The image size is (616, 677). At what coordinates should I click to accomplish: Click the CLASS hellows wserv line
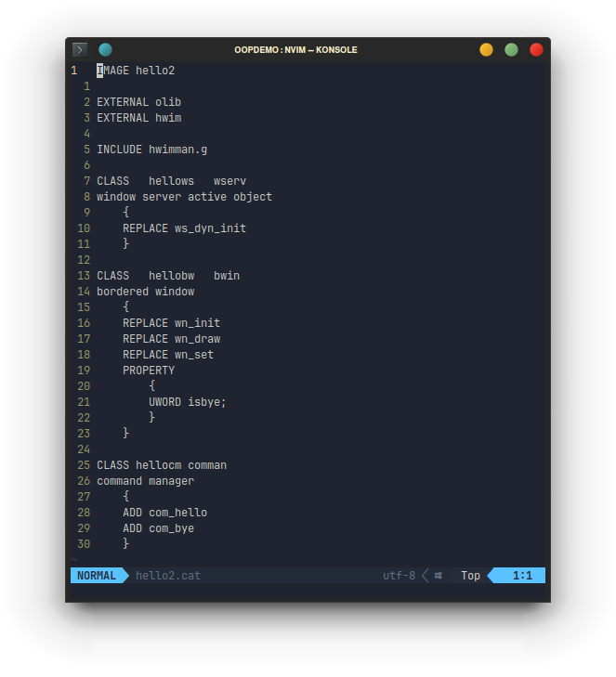pos(171,181)
